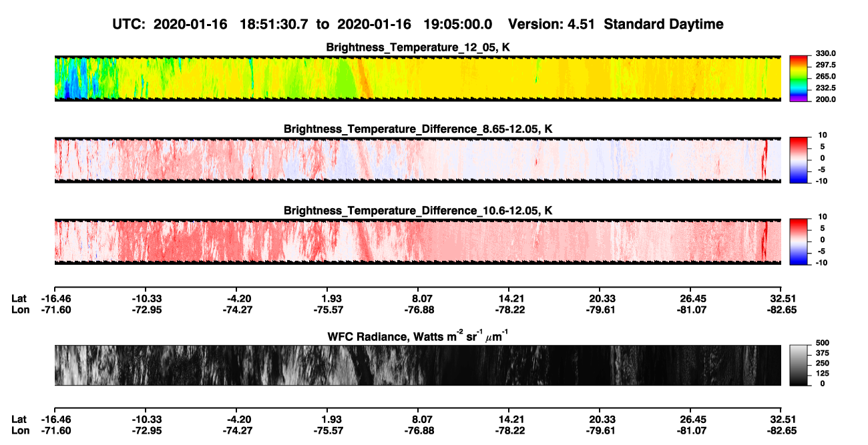The image size is (868, 445).
Task: Click the 10.6-12.05 difference red-blue colorbar
Action: [799, 241]
